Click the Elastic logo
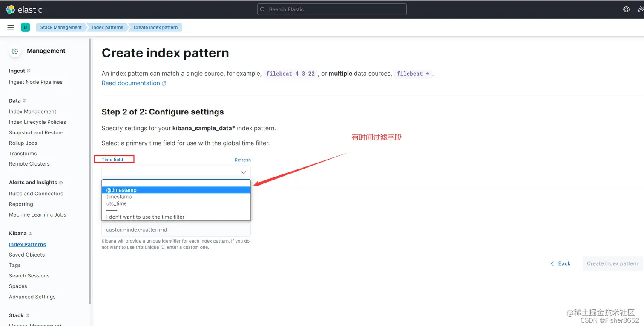Image resolution: width=644 pixels, height=326 pixels. pyautogui.click(x=24, y=9)
